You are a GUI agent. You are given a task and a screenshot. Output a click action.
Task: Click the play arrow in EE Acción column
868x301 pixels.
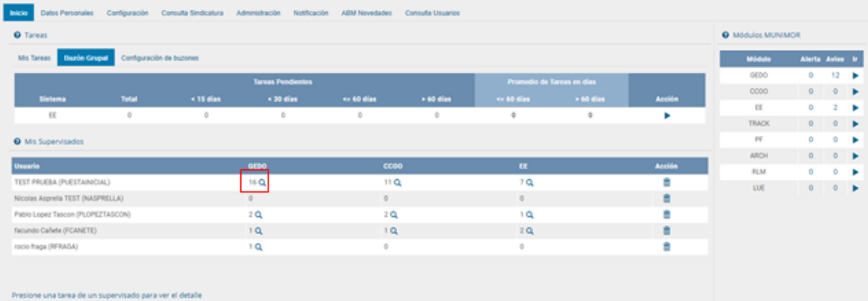tap(666, 115)
